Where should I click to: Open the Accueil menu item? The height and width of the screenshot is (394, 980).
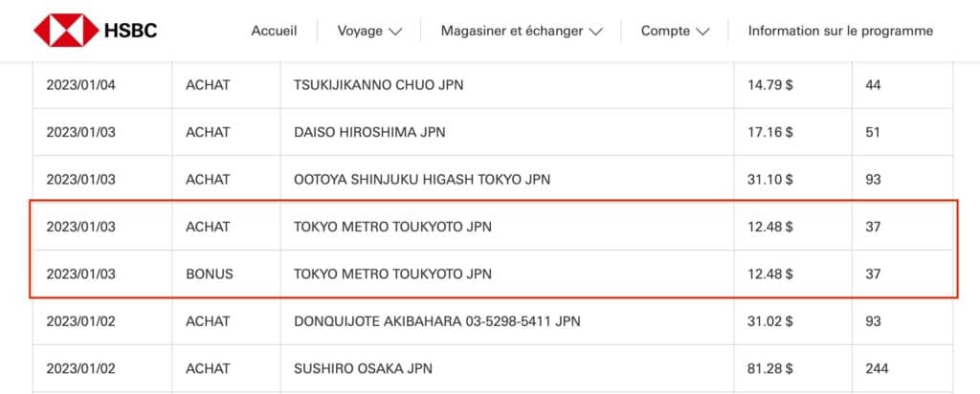tap(274, 31)
